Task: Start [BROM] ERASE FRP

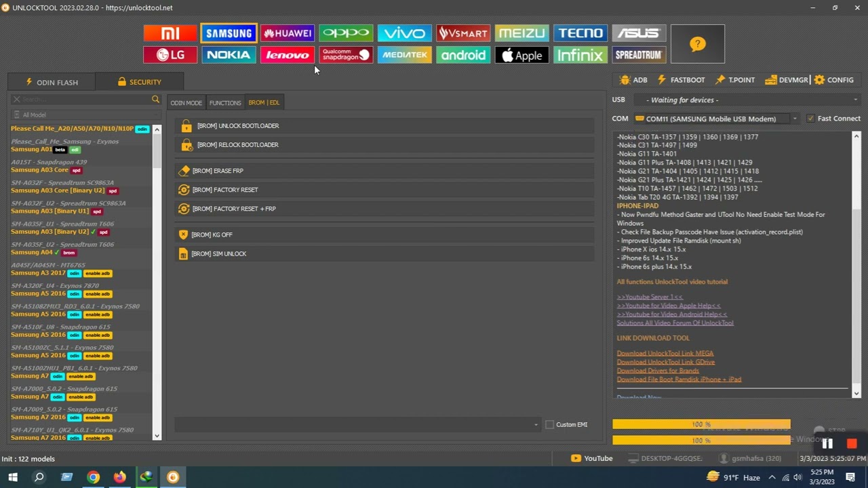Action: pos(384,171)
